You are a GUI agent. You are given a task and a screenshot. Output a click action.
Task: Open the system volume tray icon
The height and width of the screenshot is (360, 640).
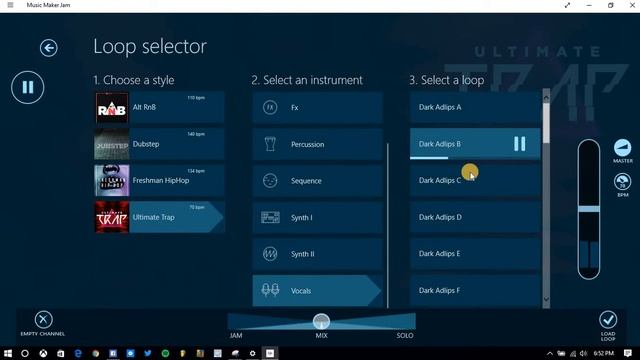(x=584, y=353)
